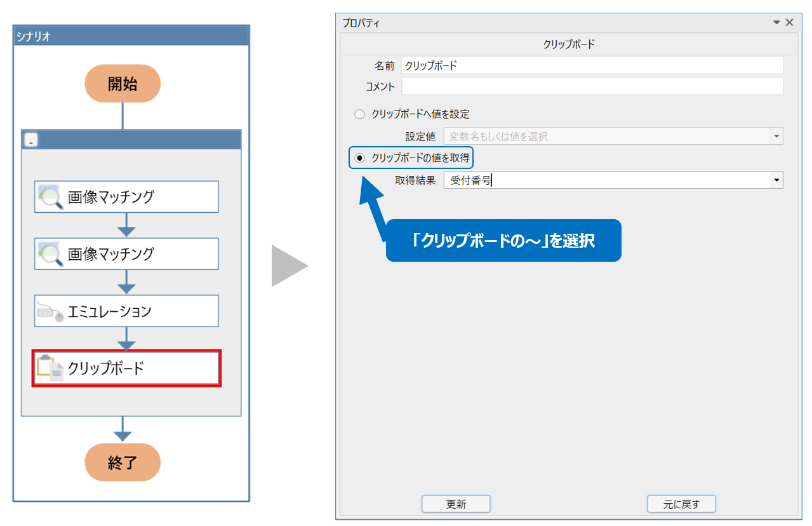Select the クリップボードへ値を設定 radio button
Image resolution: width=812 pixels, height=526 pixels.
(360, 114)
